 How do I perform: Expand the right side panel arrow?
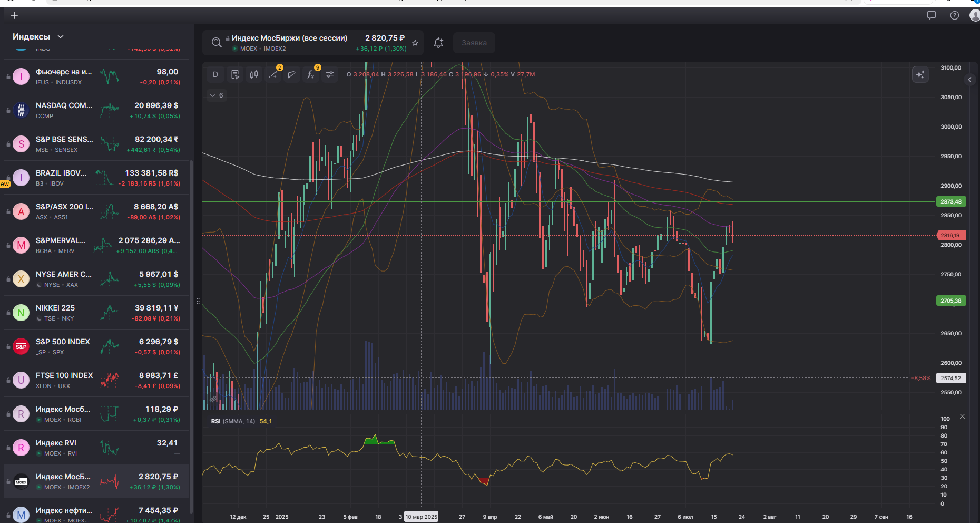pyautogui.click(x=969, y=80)
